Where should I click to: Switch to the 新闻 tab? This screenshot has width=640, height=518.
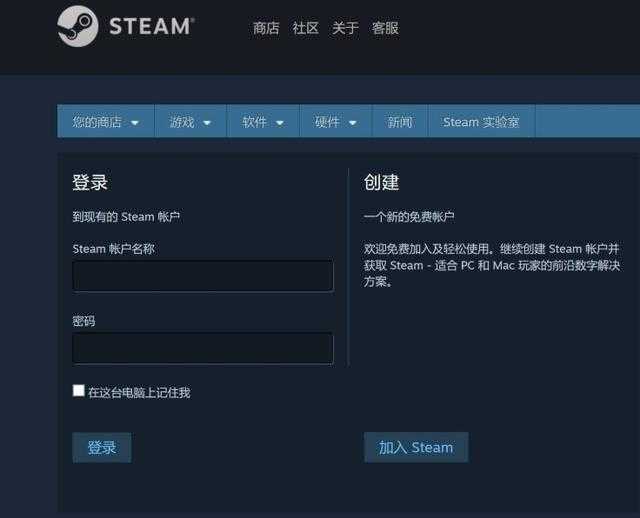pyautogui.click(x=399, y=122)
